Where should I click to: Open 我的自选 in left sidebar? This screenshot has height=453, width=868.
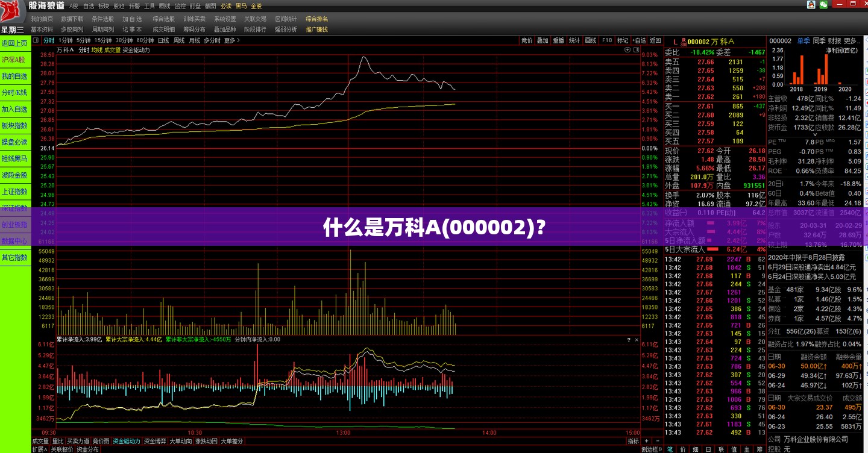click(15, 77)
